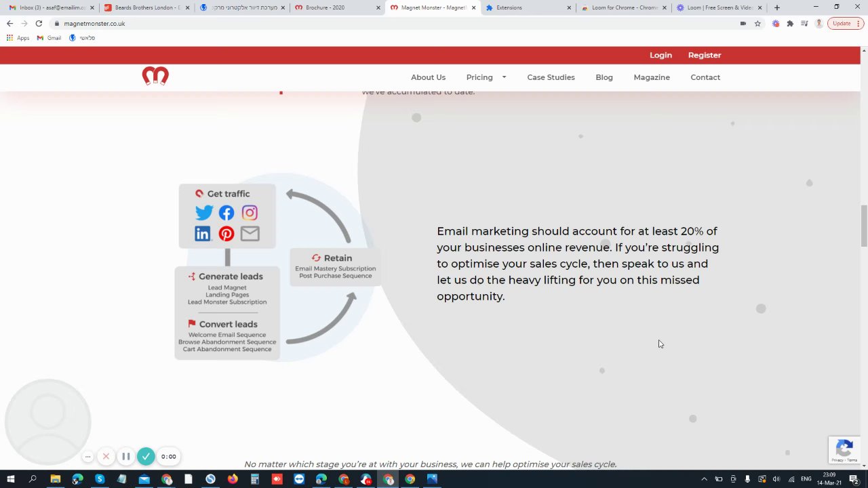Open the Windows Start menu
The height and width of the screenshot is (488, 868).
coord(11,479)
